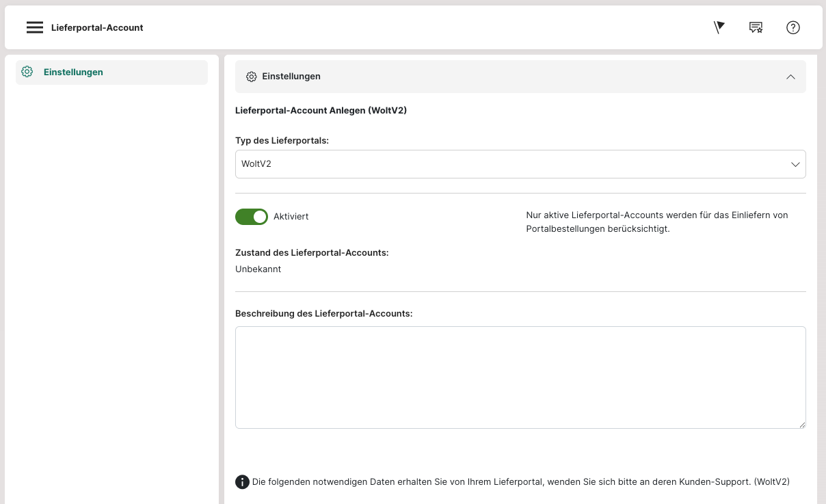Open help via the question mark icon

click(792, 27)
